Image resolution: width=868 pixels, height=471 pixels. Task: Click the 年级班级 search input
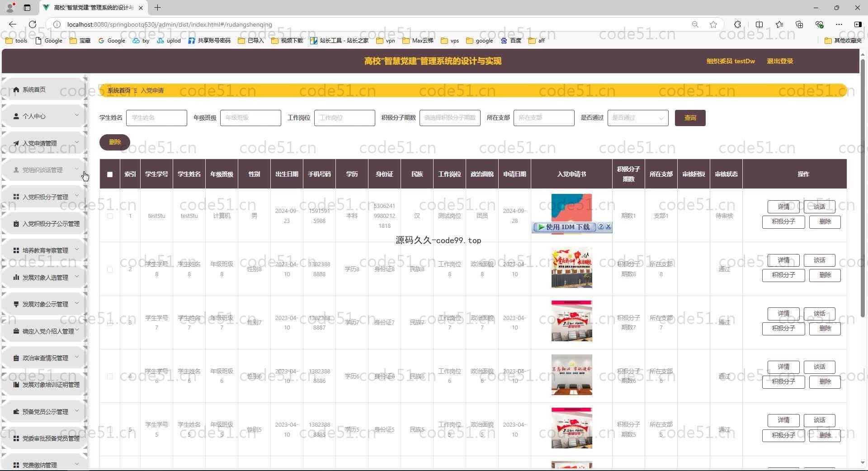(x=250, y=118)
